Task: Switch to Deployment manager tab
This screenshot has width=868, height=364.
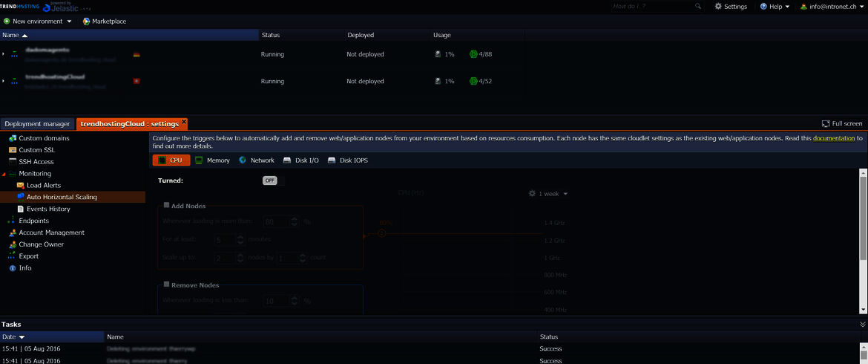Action: point(38,123)
